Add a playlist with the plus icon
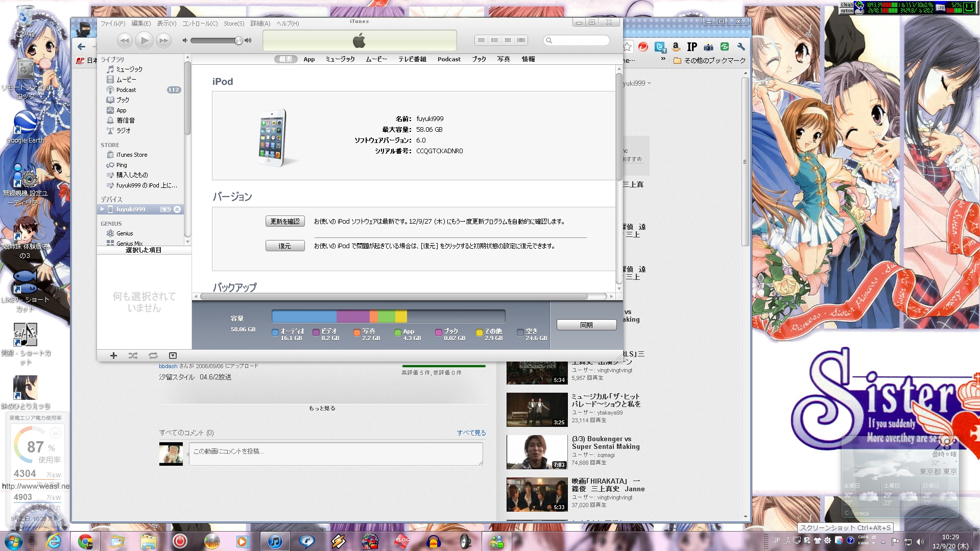Image resolution: width=980 pixels, height=551 pixels. tap(113, 355)
